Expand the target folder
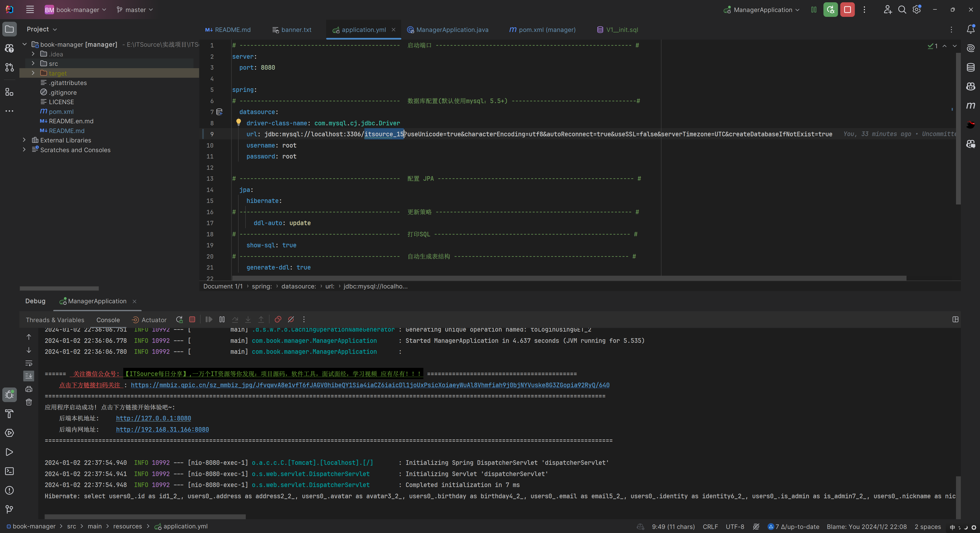Screen dimensions: 980x533 click(x=33, y=73)
